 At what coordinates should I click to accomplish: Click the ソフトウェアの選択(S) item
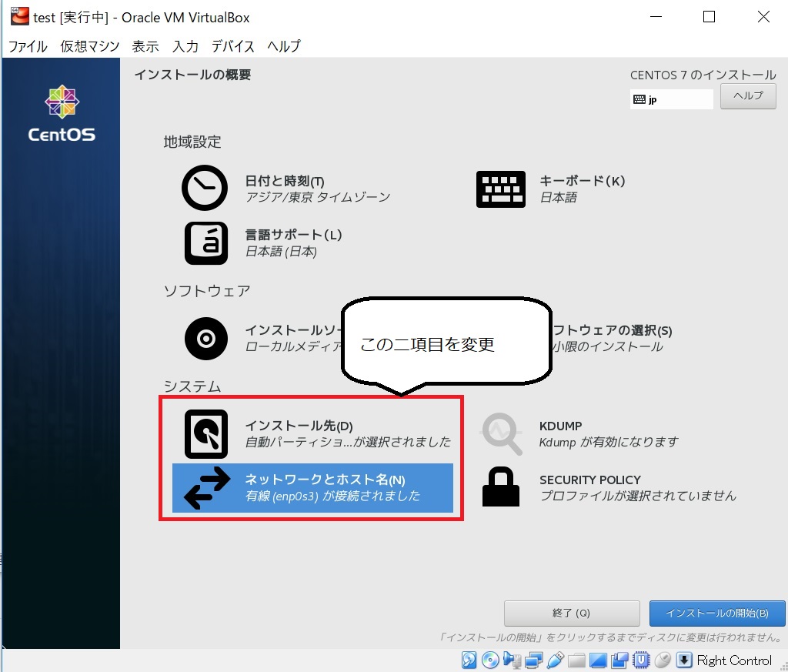(x=612, y=338)
